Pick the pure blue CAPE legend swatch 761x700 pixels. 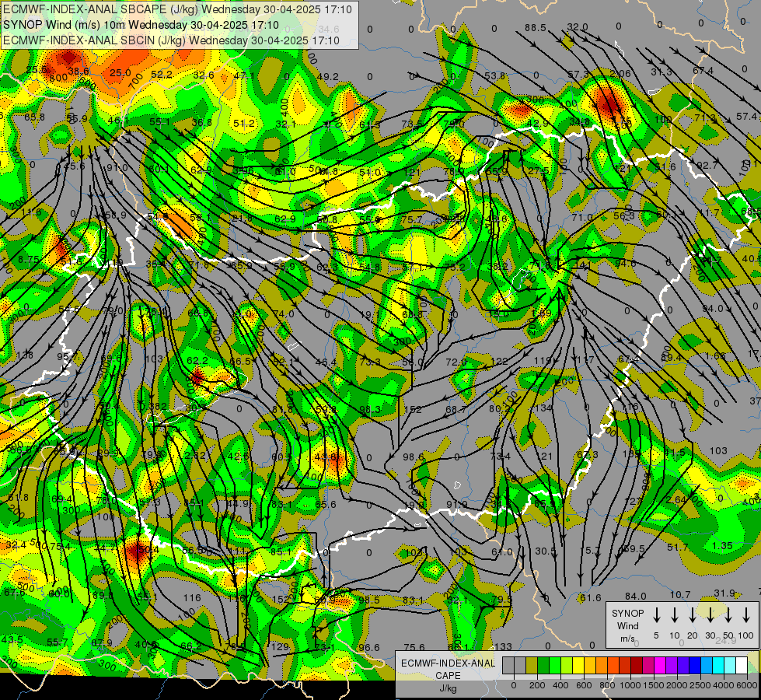tap(694, 665)
